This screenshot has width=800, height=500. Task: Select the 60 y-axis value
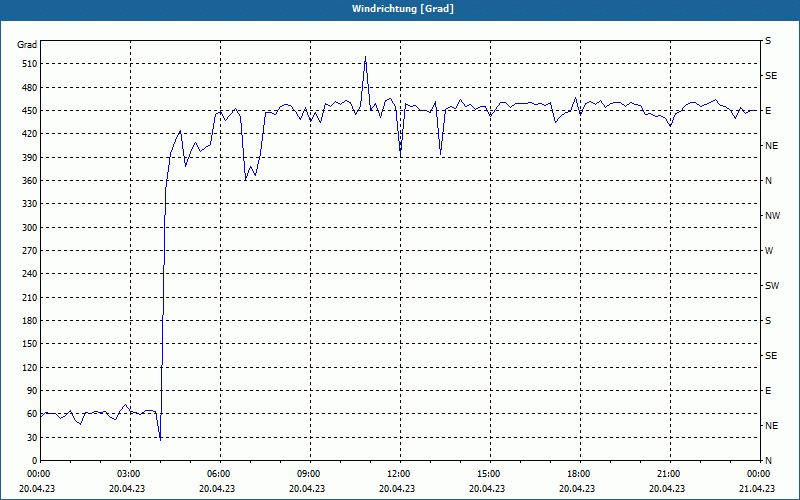[32, 414]
